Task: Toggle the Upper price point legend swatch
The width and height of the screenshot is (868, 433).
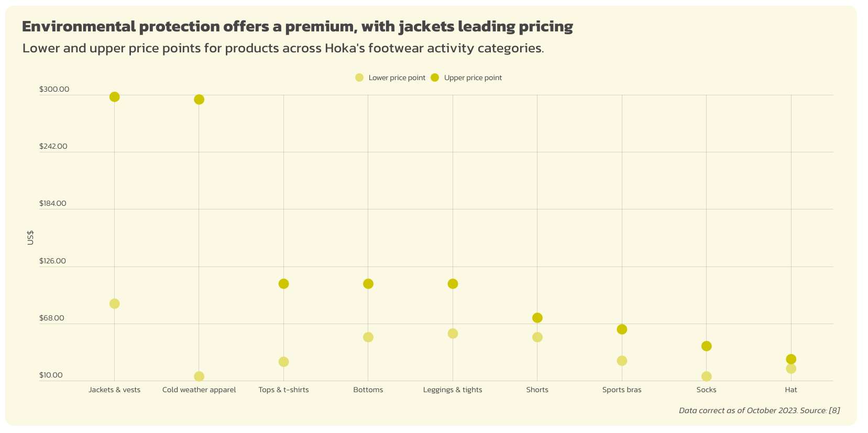Action: [435, 77]
